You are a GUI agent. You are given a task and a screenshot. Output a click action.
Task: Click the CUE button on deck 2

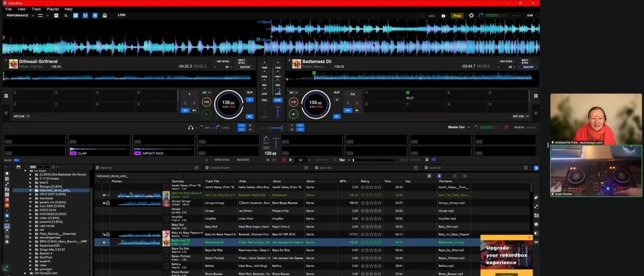tap(293, 102)
